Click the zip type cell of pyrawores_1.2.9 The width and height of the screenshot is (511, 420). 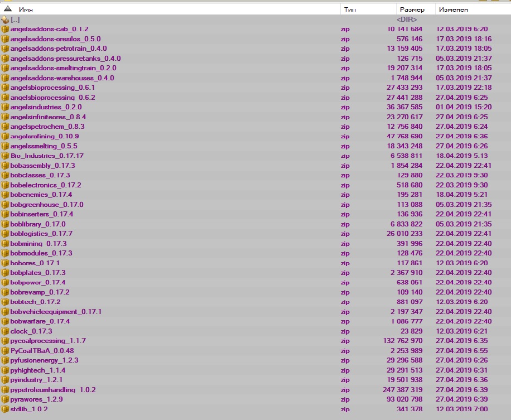pyautogui.click(x=345, y=399)
